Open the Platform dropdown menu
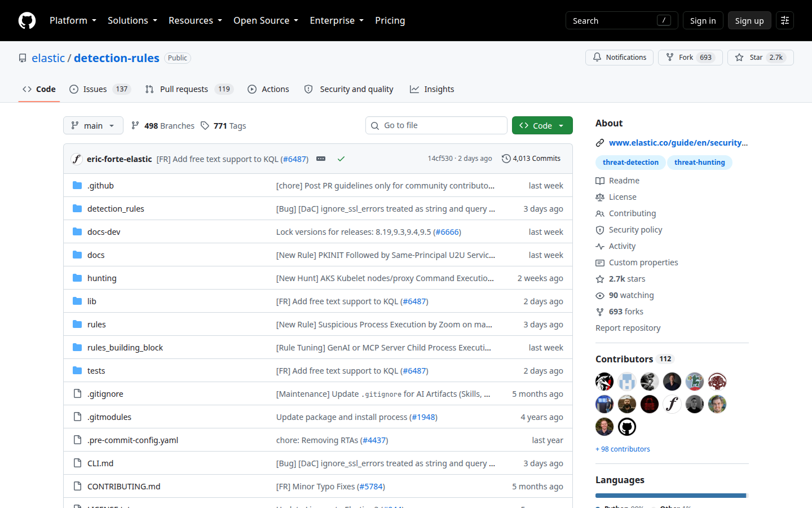Image resolution: width=812 pixels, height=508 pixels. click(x=73, y=20)
